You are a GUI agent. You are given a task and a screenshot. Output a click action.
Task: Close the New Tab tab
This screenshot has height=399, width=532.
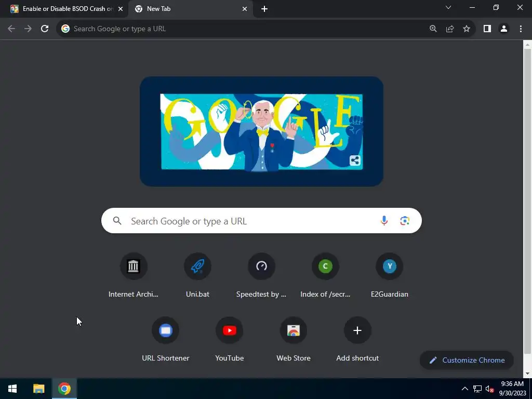coord(245,9)
